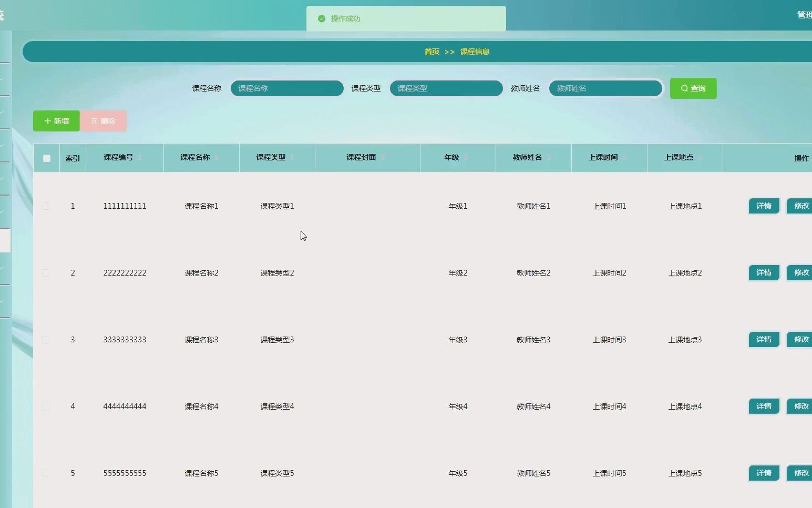Click the 操作 column header
Screen dimensions: 812x508
pyautogui.click(x=801, y=158)
